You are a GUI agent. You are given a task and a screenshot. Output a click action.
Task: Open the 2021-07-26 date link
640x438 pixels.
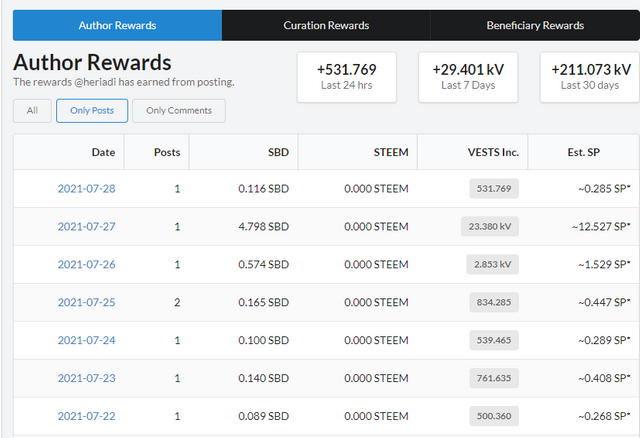tap(87, 265)
